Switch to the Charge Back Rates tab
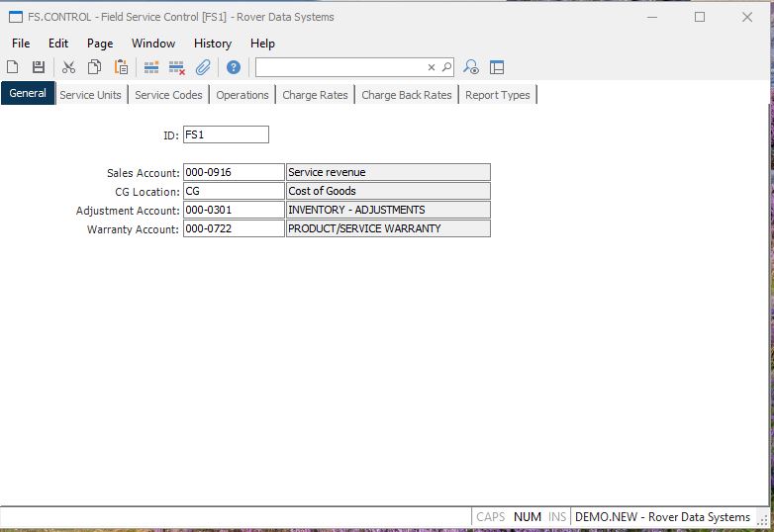 pos(406,95)
